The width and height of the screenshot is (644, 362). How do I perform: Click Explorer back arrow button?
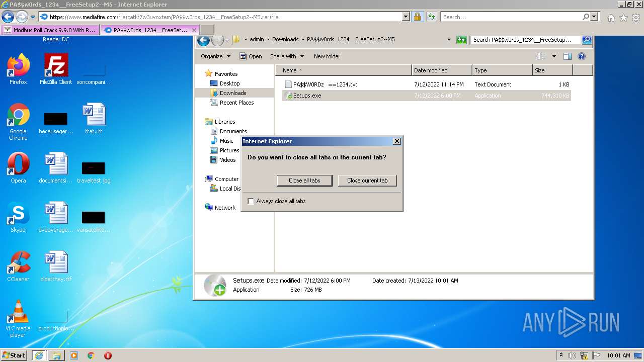pos(203,40)
